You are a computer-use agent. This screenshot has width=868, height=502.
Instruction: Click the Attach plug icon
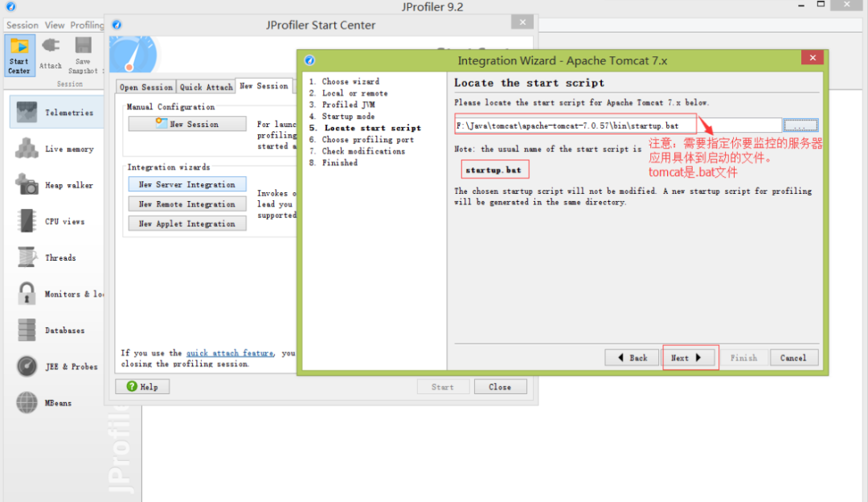[51, 45]
